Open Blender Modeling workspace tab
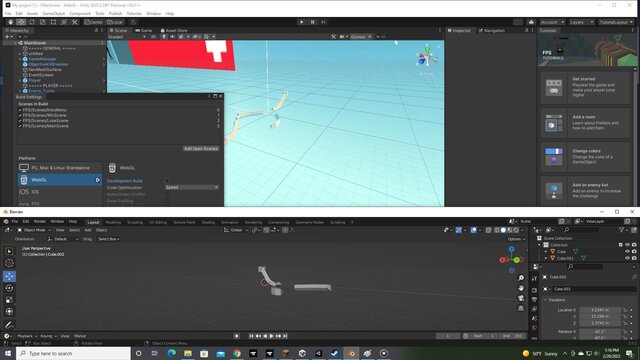Viewport: 640px width, 360px height. point(113,222)
